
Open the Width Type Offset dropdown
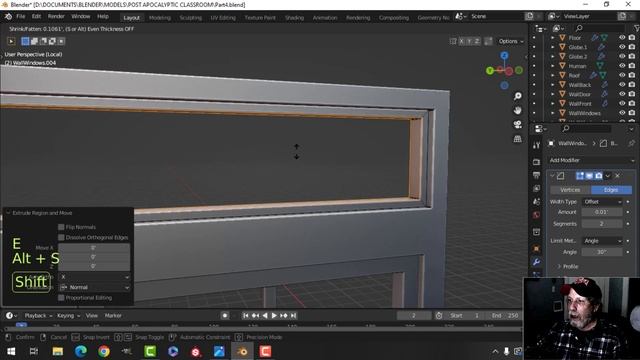602,202
